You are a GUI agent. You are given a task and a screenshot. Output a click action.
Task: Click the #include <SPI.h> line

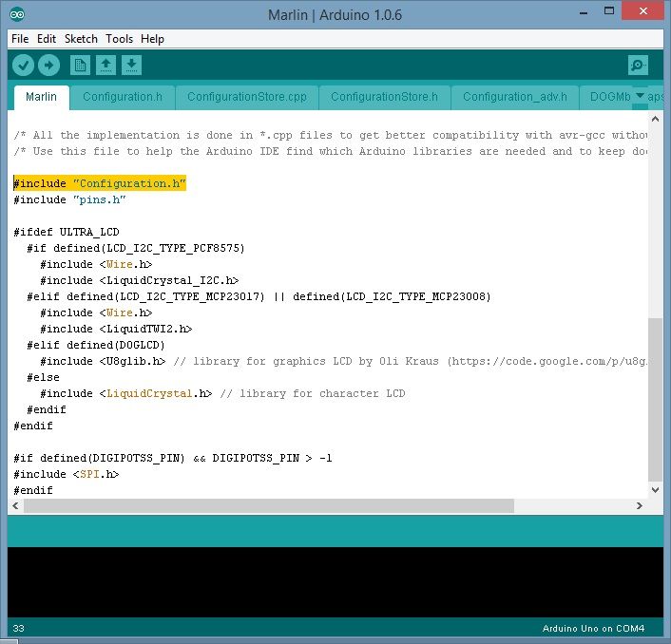[67, 474]
